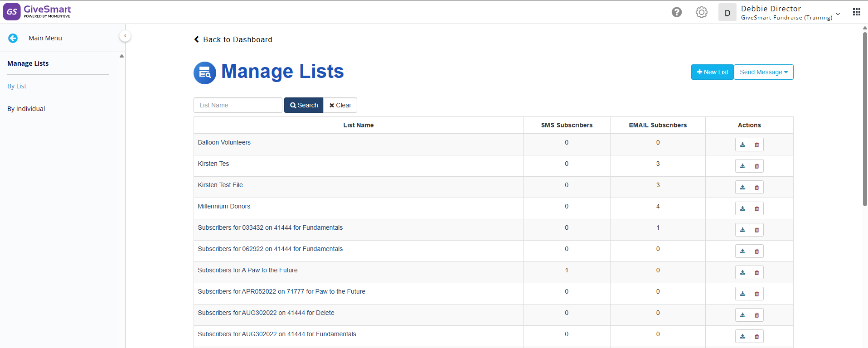
Task: Click the page vertical scrollbar
Action: 865,119
